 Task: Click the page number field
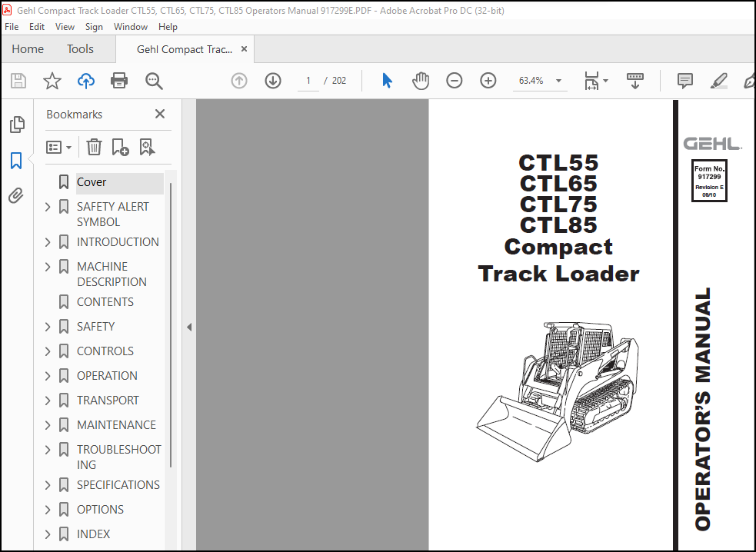[308, 81]
